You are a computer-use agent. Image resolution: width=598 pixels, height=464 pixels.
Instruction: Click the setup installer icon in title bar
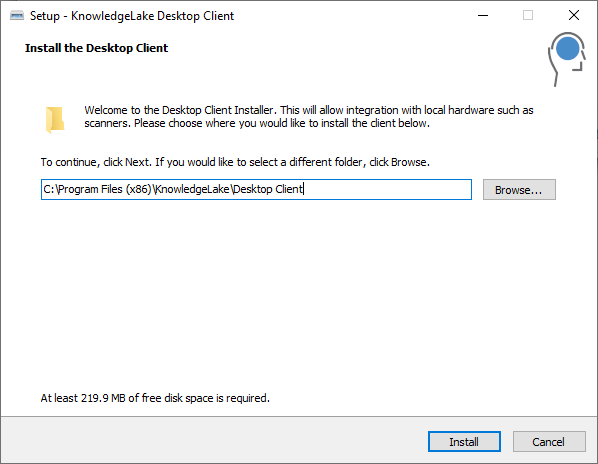[x=17, y=16]
